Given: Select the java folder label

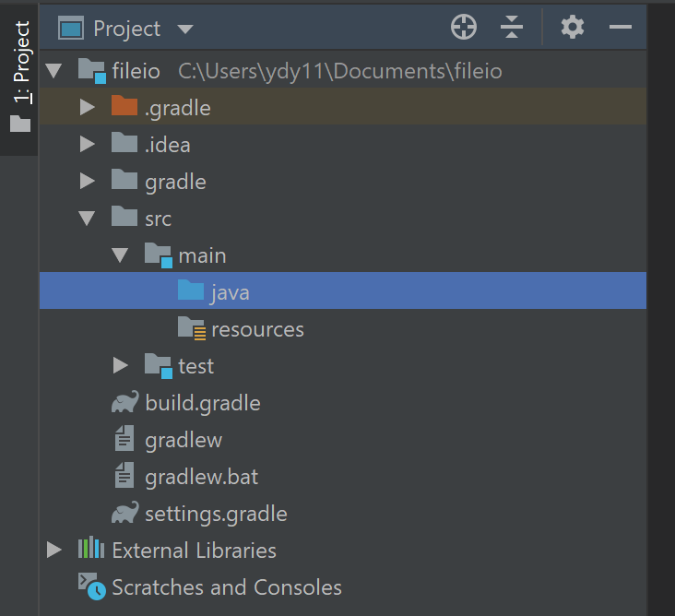Looking at the screenshot, I should (x=230, y=293).
